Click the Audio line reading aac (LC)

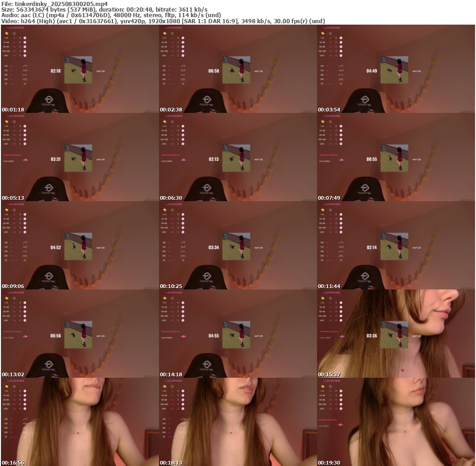[x=111, y=15]
